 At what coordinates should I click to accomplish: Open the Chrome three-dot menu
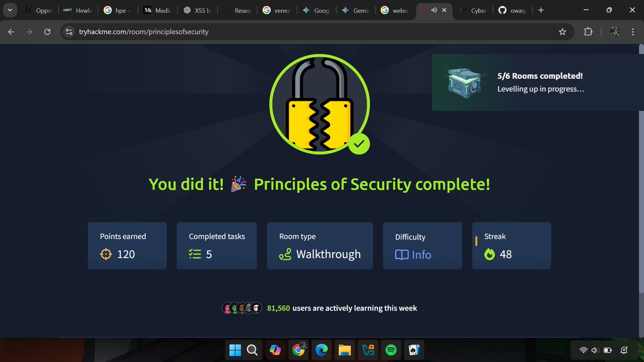coord(633,32)
